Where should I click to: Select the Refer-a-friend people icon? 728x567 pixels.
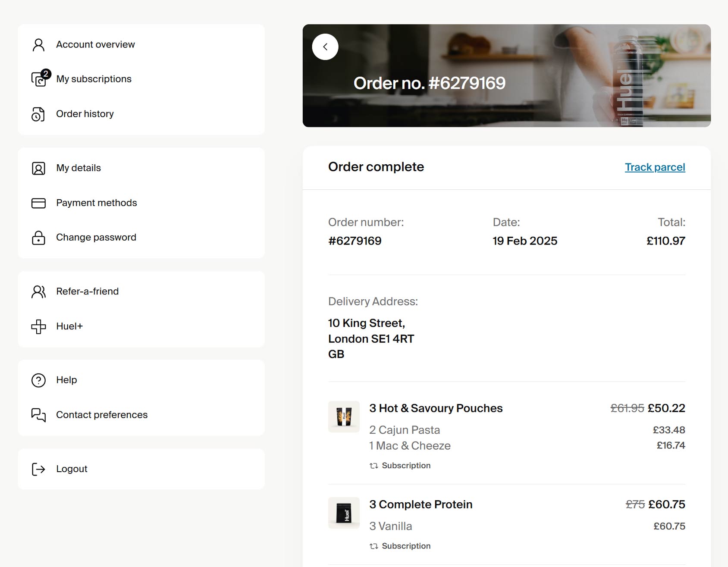coord(38,291)
